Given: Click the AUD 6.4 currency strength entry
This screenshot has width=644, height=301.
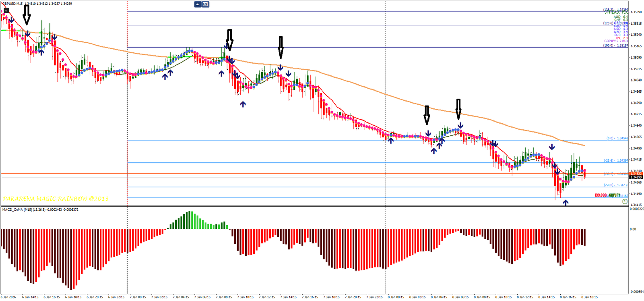Looking at the screenshot, I should 621,17.
